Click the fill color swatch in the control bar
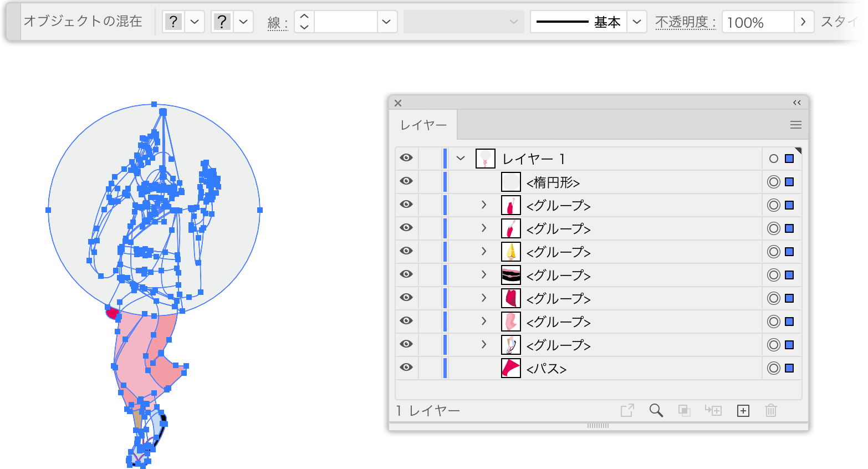868x469 pixels. pos(173,21)
